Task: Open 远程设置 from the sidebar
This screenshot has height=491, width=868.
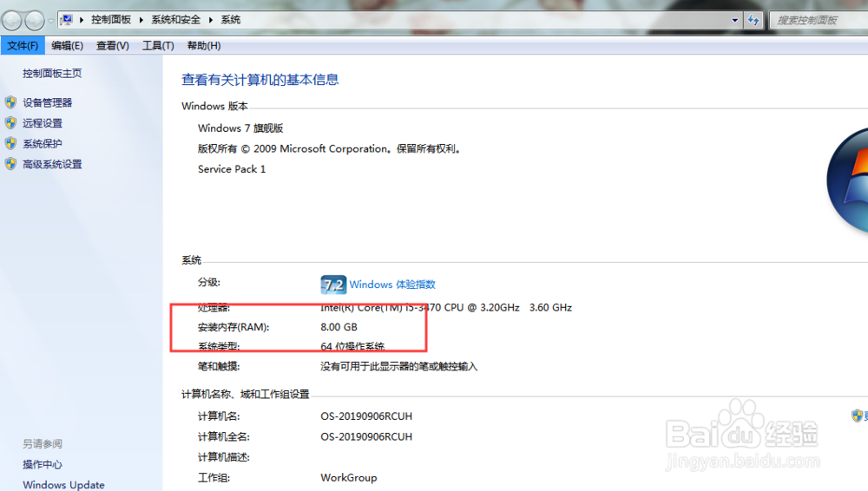Action: pyautogui.click(x=43, y=123)
